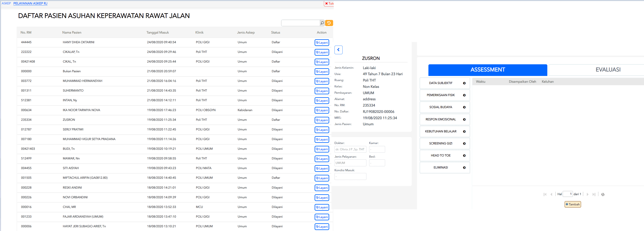Go to last page pager icon

click(x=594, y=195)
